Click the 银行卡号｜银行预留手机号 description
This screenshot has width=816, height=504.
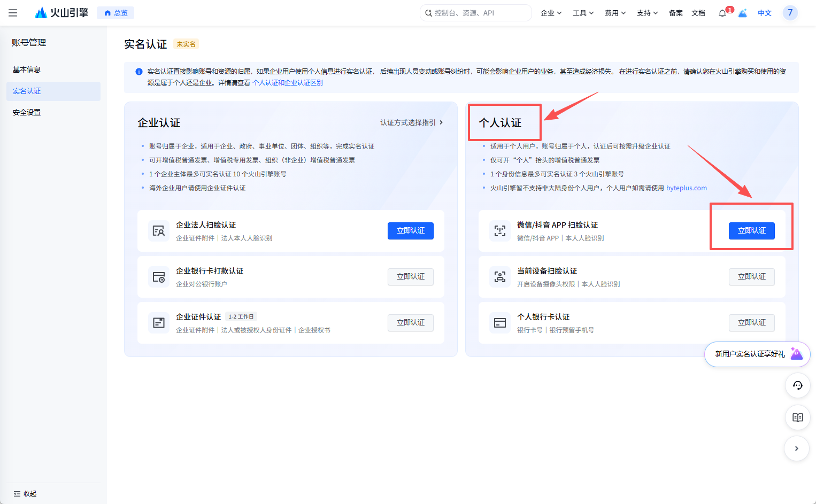coord(556,330)
